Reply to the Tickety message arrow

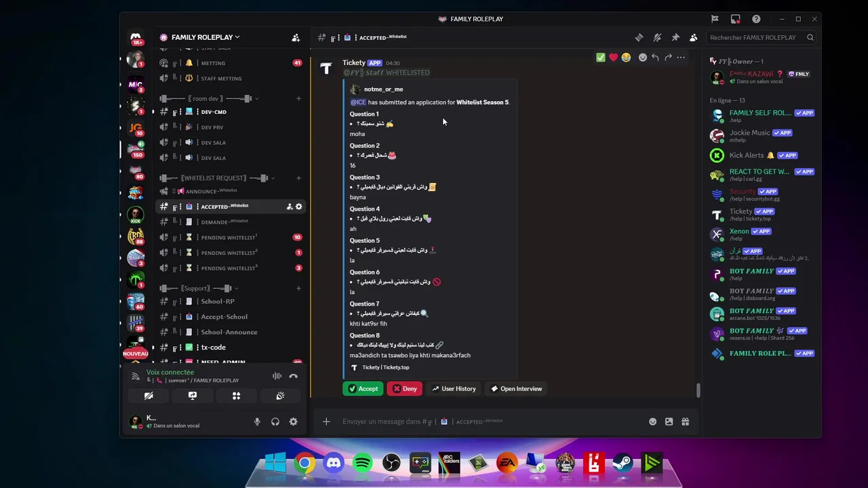(x=655, y=58)
